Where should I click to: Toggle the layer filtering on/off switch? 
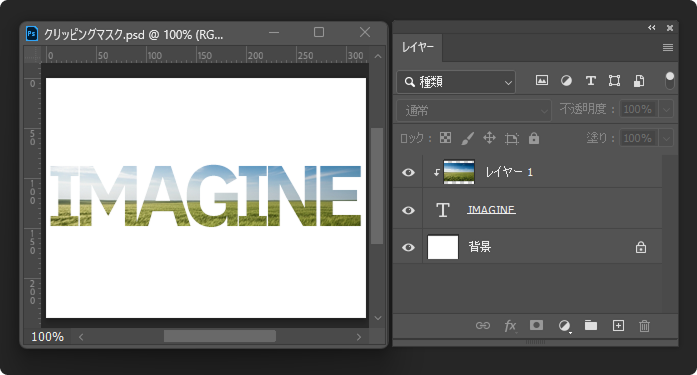(x=669, y=80)
